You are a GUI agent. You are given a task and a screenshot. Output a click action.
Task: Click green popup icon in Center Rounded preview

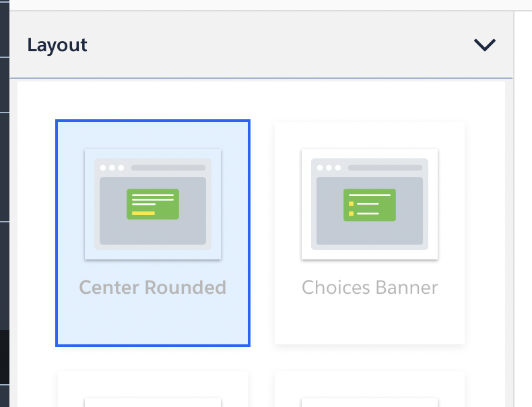tap(153, 204)
